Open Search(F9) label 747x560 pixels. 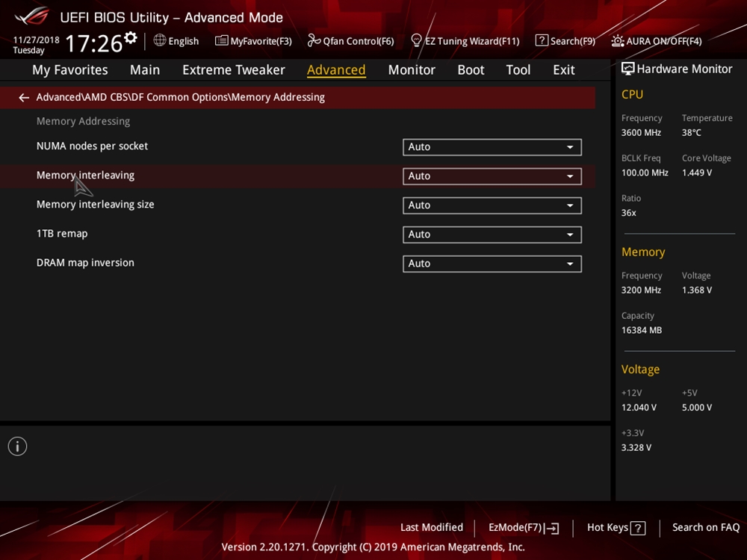573,41
